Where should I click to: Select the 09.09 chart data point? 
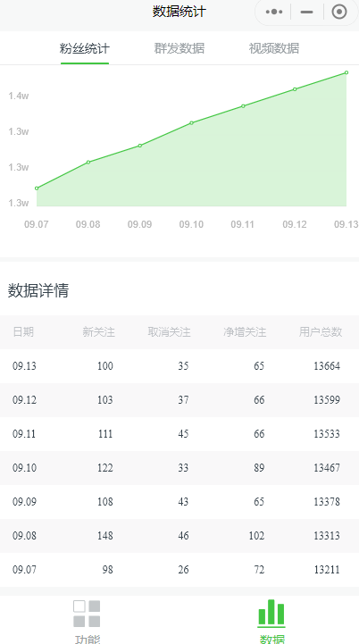coord(140,146)
